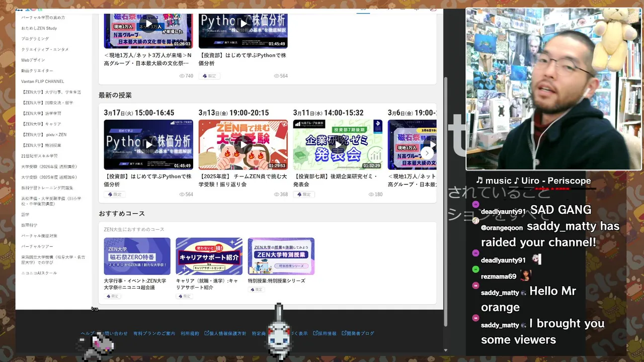The width and height of the screenshot is (644, 362).
Task: Click the 限定 badge under 特別授業シリーズ
Action: (256, 290)
